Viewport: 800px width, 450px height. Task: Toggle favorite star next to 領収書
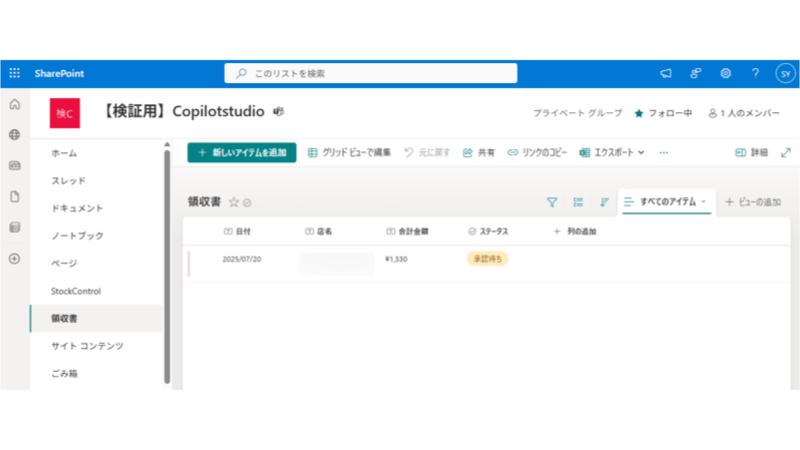(234, 202)
